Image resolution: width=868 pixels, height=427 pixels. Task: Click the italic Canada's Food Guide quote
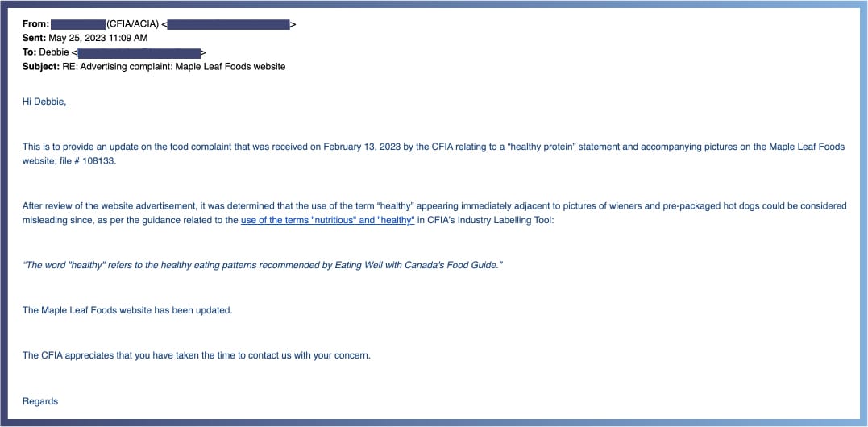click(263, 266)
